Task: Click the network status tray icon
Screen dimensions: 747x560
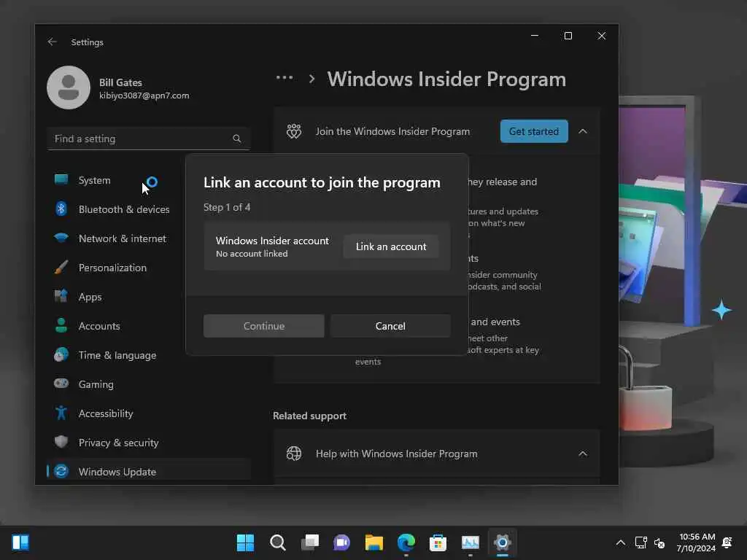Action: click(640, 542)
